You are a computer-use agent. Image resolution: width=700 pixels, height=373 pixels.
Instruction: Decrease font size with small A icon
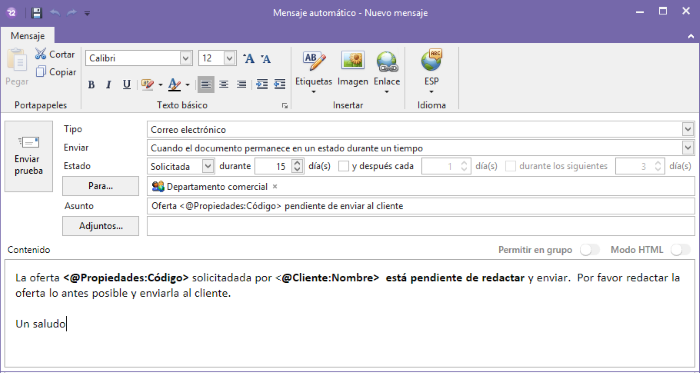[x=266, y=58]
